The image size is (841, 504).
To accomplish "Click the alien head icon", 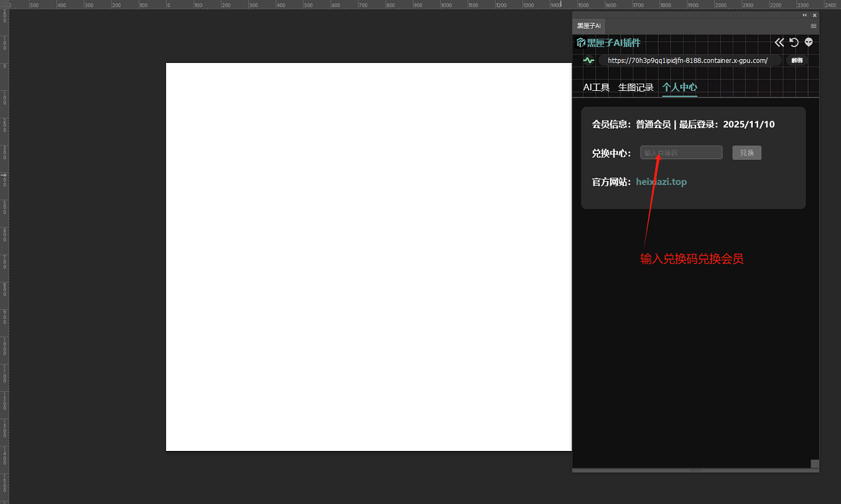I will tap(808, 42).
